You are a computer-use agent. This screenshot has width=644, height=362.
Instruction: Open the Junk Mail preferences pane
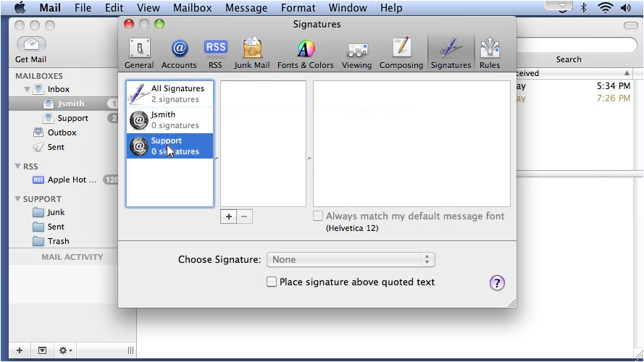(252, 54)
